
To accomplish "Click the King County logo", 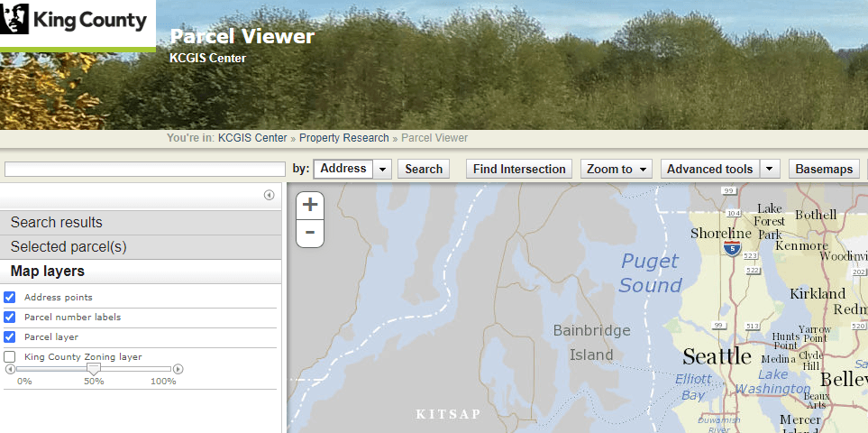I will [77, 22].
